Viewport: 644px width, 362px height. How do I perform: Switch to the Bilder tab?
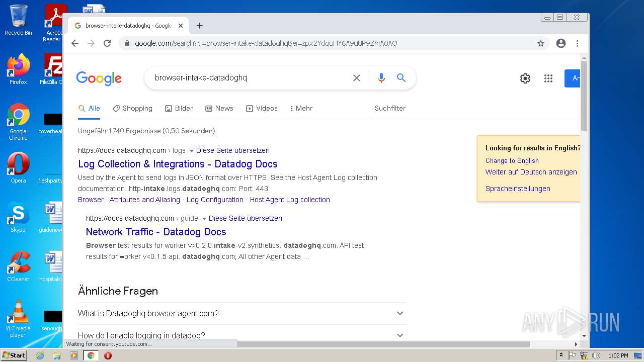pos(179,108)
